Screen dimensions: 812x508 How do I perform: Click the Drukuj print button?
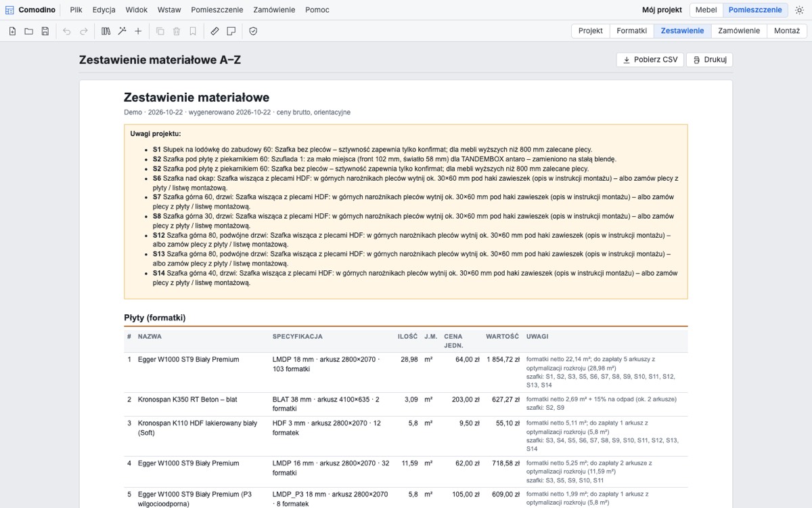coord(710,60)
